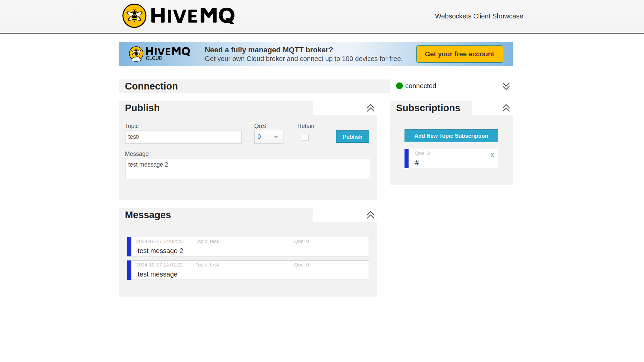644x362 pixels.
Task: Collapse the Publish panel
Action: coord(370,108)
